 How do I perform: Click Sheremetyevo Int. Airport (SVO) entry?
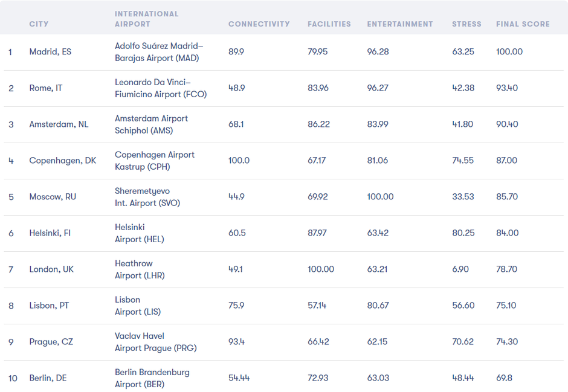click(x=147, y=197)
